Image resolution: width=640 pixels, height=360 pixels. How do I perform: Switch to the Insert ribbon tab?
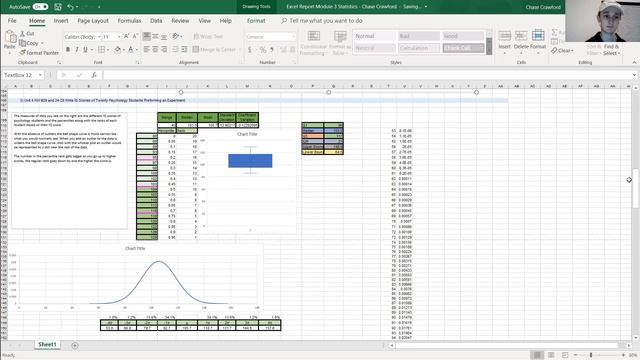tap(61, 20)
